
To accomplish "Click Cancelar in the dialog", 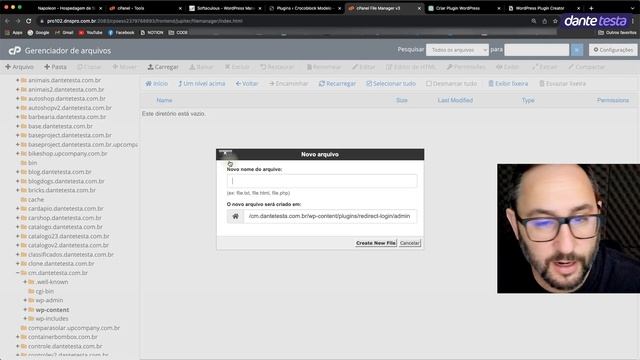I will click(409, 243).
